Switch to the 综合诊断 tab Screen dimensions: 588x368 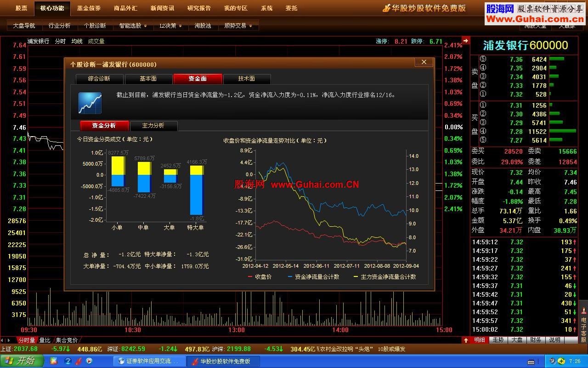(x=99, y=79)
